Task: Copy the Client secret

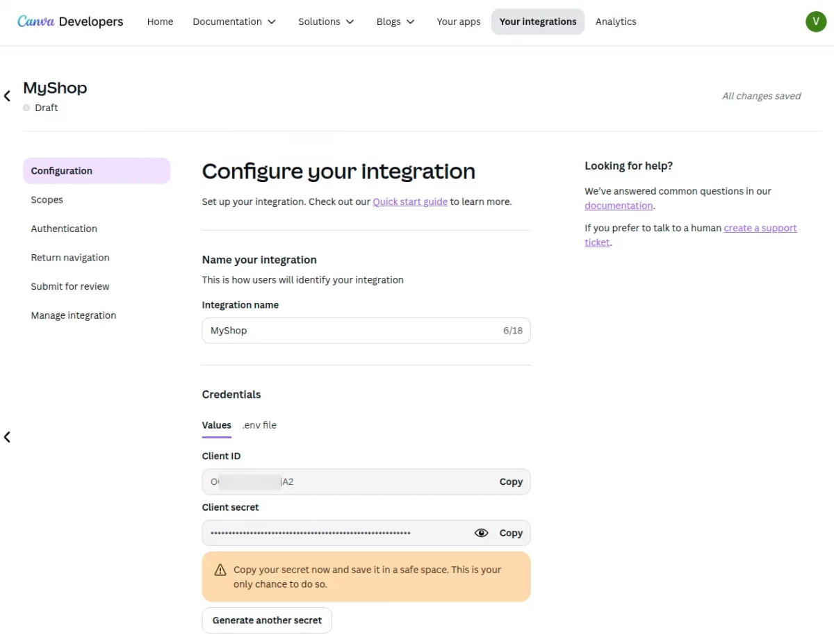Action: pos(511,533)
